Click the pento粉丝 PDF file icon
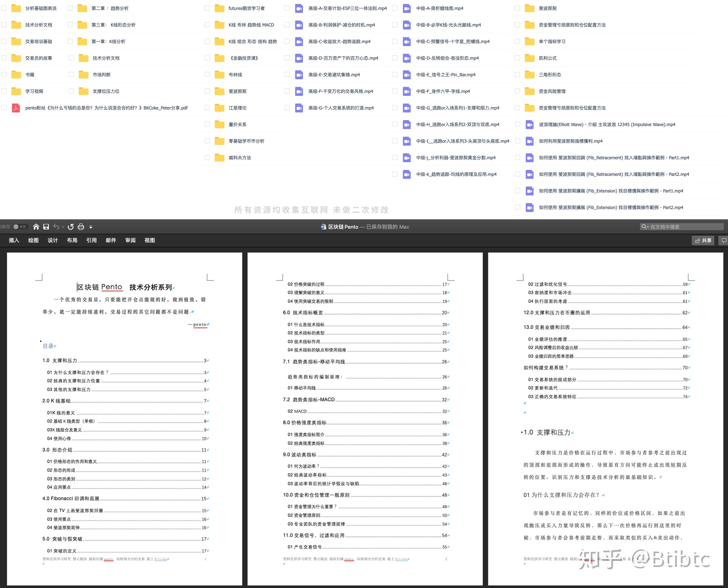This screenshot has height=588, width=728. click(16, 108)
